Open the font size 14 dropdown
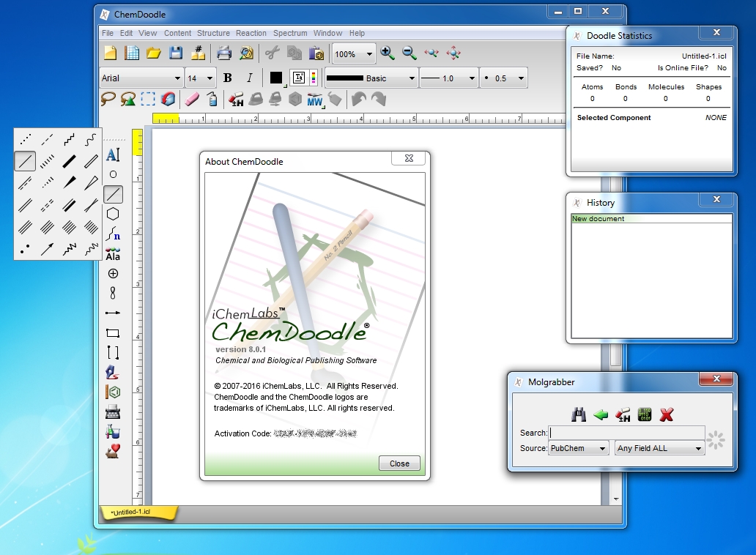The height and width of the screenshot is (555, 756). pyautogui.click(x=200, y=78)
